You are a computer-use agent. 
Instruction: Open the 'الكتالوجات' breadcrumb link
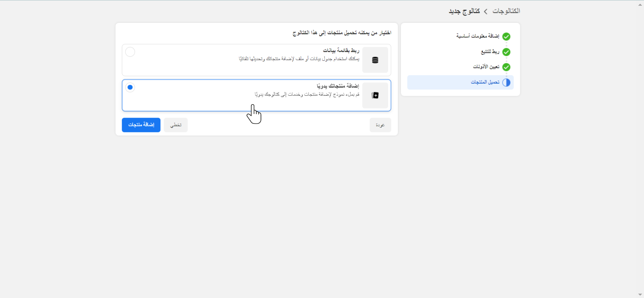[506, 11]
